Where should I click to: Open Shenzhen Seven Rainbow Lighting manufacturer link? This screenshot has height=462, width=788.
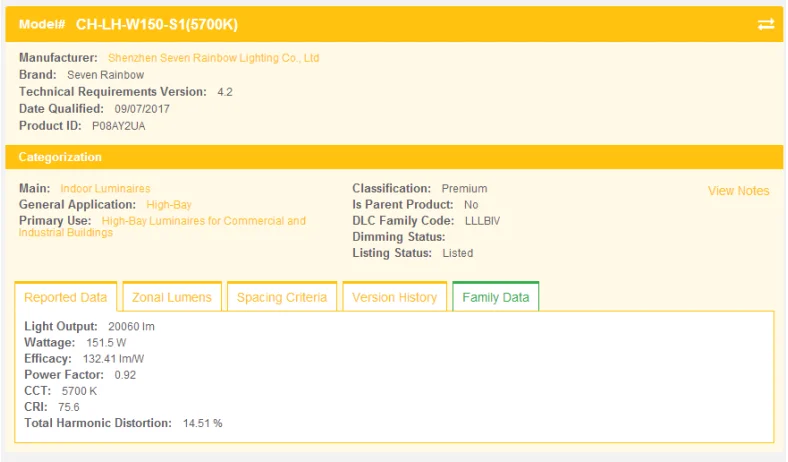[x=213, y=58]
